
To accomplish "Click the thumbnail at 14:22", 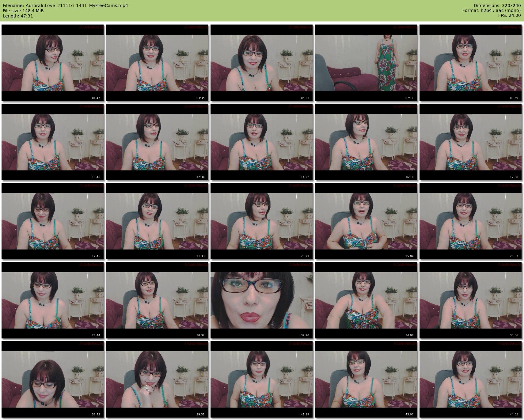I will tap(261, 142).
